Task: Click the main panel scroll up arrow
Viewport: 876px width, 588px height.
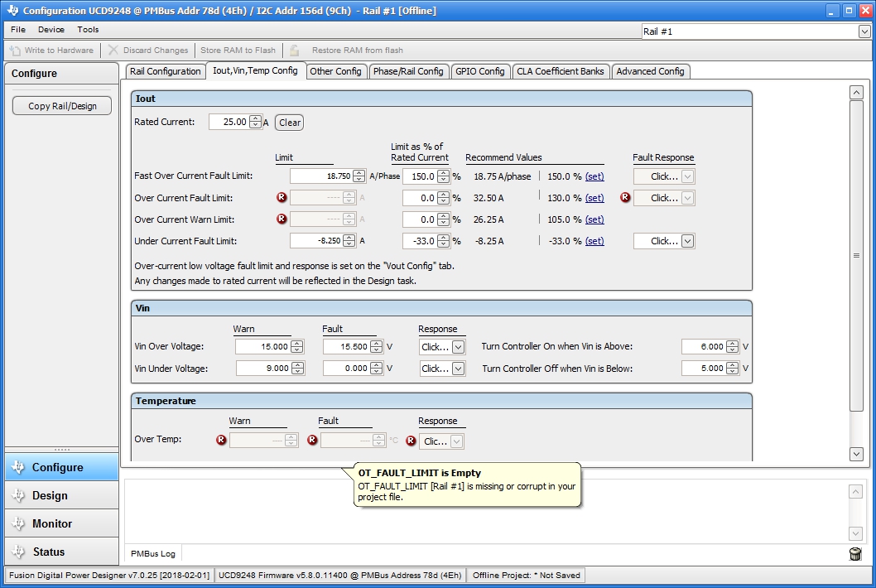Action: pos(856,92)
